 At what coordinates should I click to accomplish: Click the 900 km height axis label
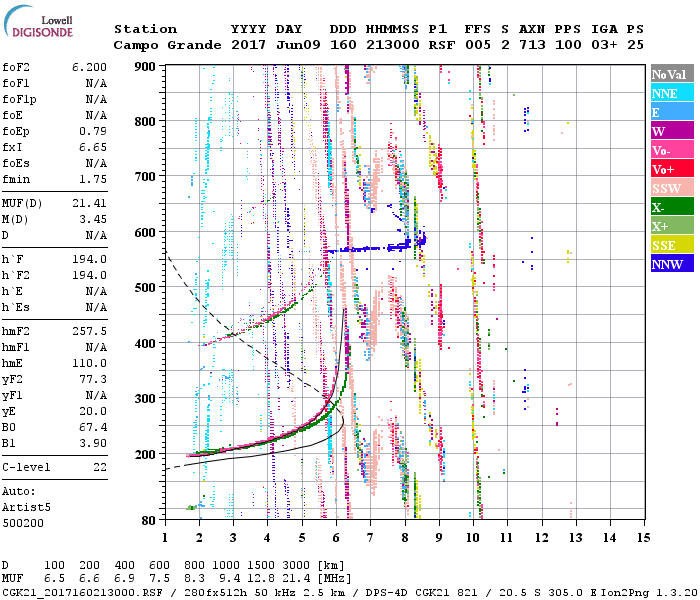click(x=145, y=67)
